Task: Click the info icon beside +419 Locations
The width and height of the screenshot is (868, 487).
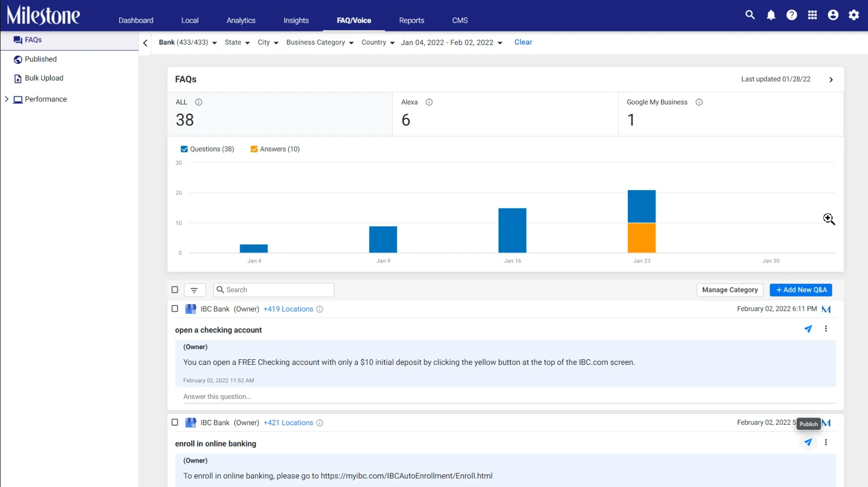Action: coord(320,309)
